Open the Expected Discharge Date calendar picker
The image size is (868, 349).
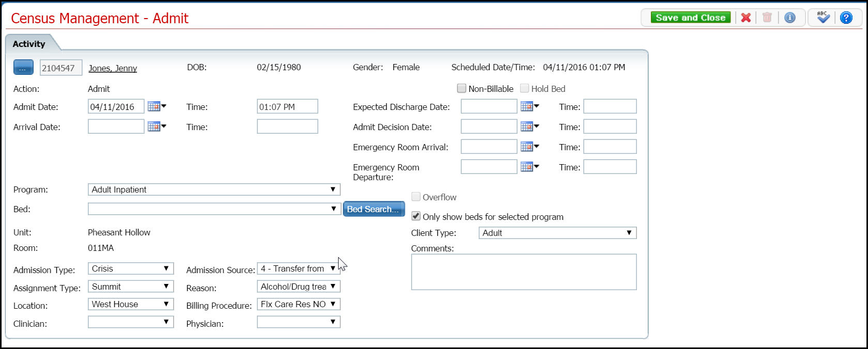pyautogui.click(x=529, y=106)
